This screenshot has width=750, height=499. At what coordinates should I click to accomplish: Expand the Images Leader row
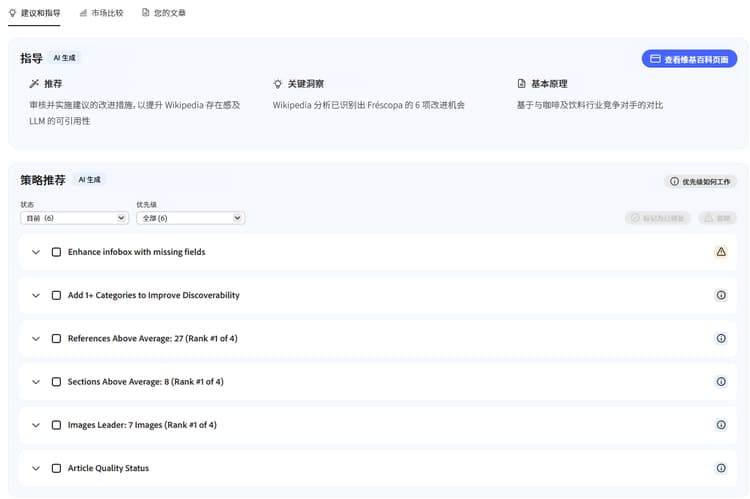coord(36,425)
